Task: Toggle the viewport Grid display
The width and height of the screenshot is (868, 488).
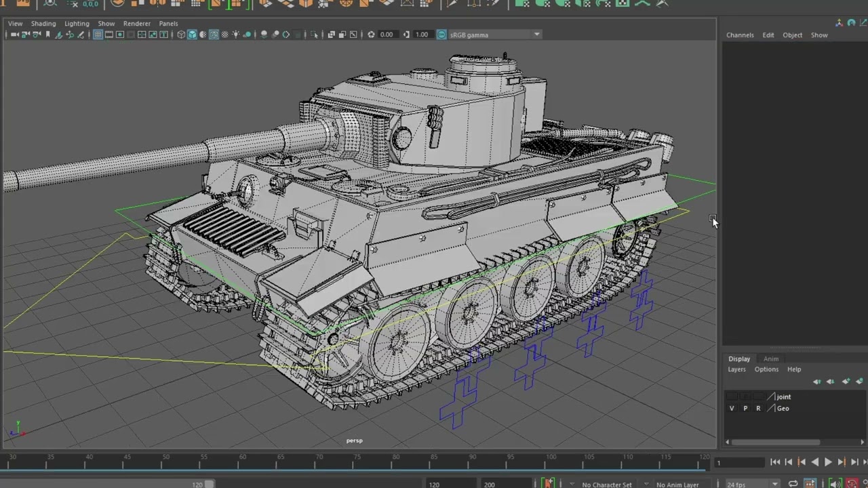Action: tap(98, 35)
